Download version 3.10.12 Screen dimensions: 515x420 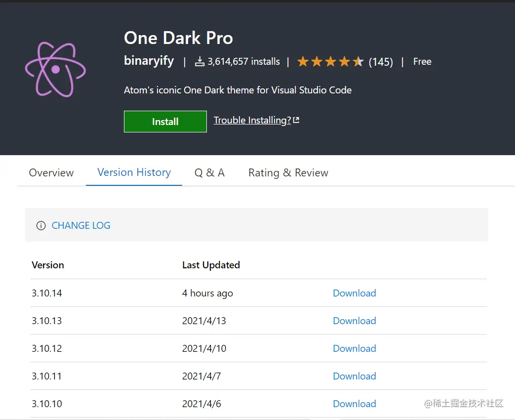point(354,348)
